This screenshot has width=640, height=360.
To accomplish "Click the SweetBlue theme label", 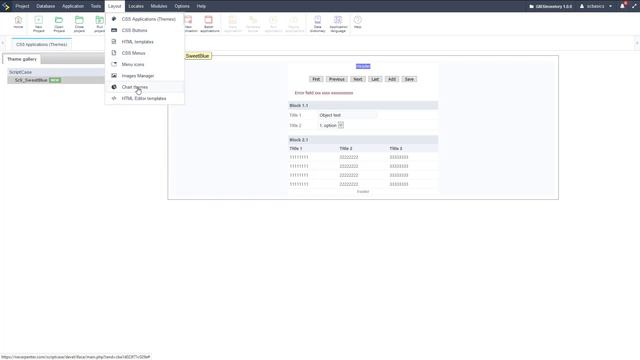I will [x=198, y=56].
